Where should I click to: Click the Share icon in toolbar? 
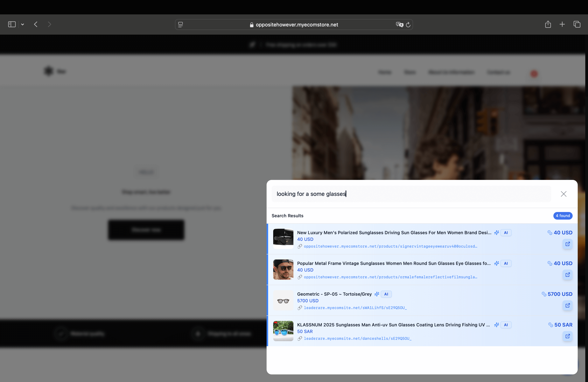548,24
